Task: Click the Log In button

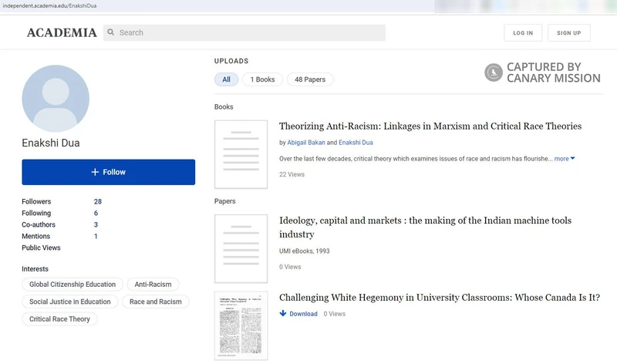Action: [523, 33]
